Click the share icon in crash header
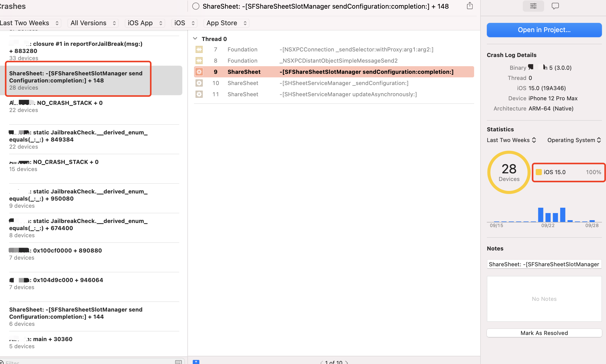The width and height of the screenshot is (606, 364). [x=470, y=6]
